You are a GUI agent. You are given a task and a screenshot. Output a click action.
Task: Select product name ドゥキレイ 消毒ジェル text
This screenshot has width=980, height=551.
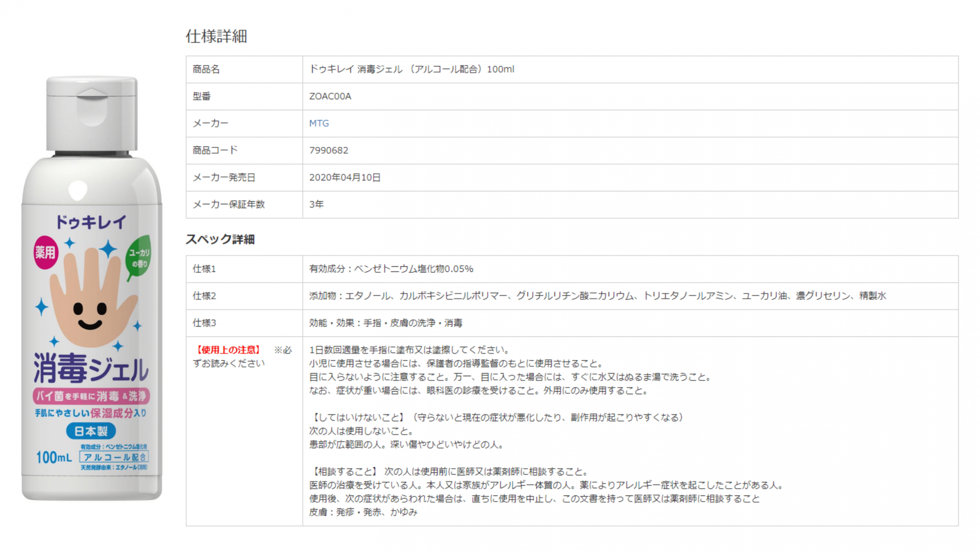(412, 69)
